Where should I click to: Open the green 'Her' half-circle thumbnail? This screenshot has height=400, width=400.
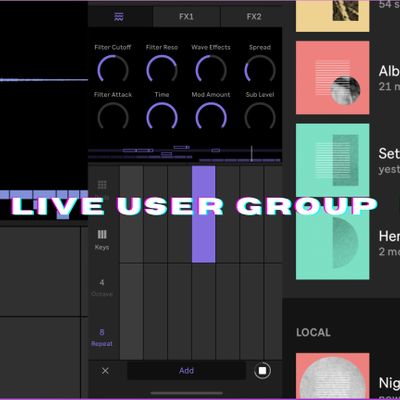(x=332, y=243)
